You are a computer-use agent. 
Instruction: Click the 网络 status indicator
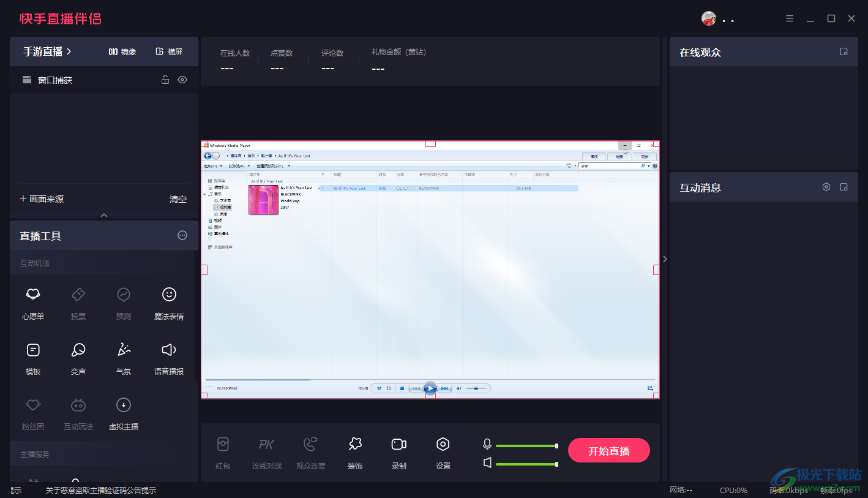coord(681,490)
